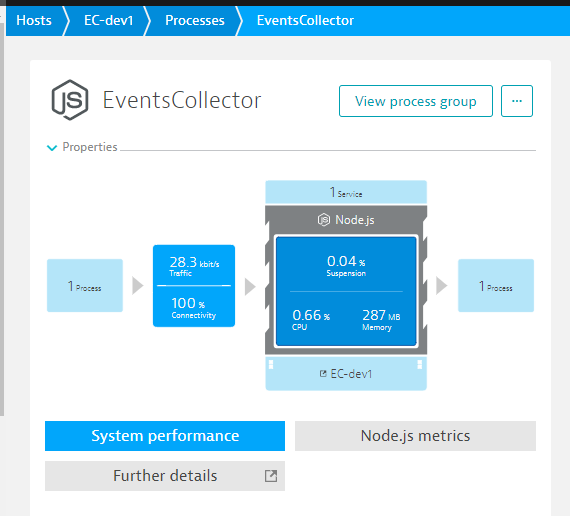Click the EventsCollector page title
The width and height of the screenshot is (570, 516).
tap(182, 100)
